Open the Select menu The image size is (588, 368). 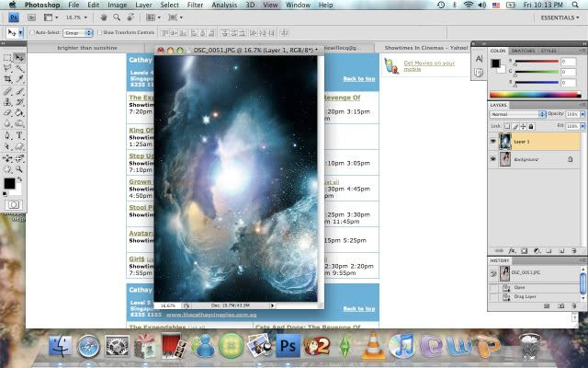coord(169,5)
